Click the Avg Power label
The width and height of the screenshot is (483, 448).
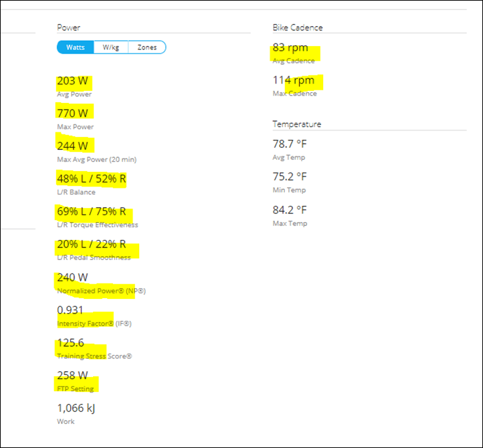(74, 94)
